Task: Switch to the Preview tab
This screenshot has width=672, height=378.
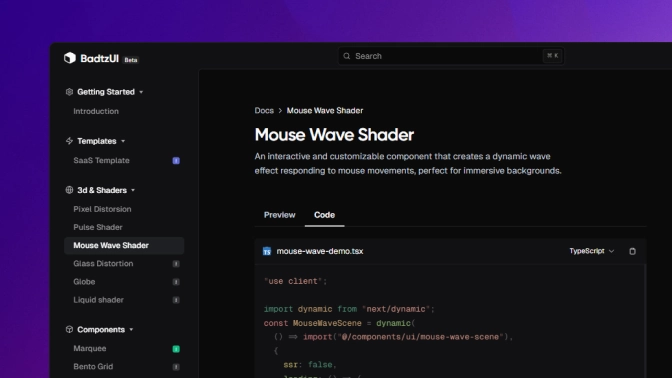Action: pos(279,215)
